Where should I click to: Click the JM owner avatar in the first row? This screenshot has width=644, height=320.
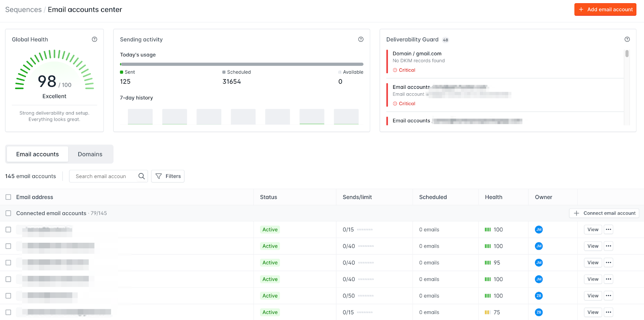coord(539,230)
